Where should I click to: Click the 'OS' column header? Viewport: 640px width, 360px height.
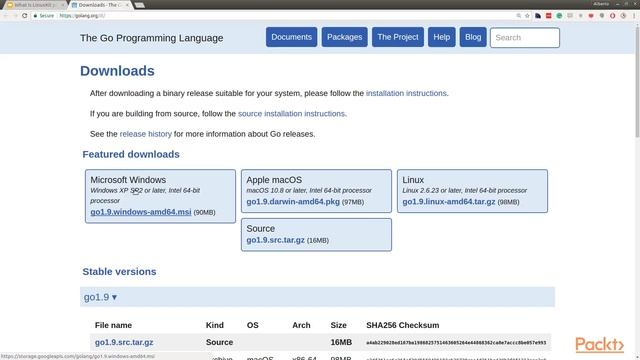(253, 325)
